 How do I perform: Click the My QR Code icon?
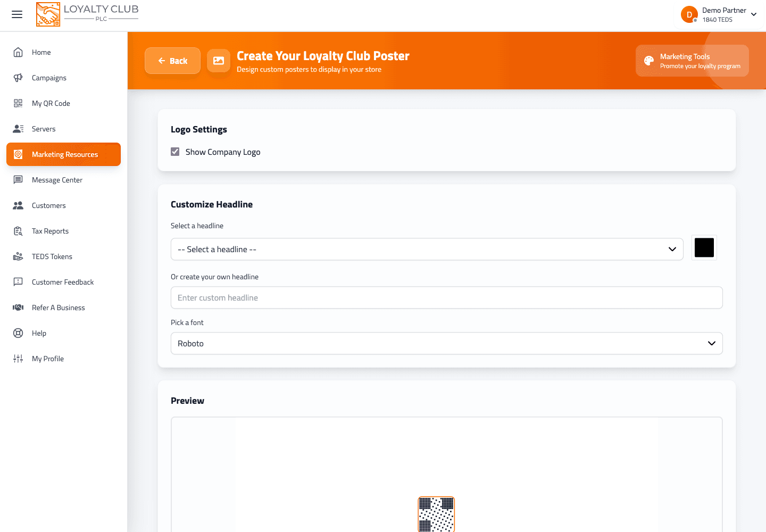[18, 103]
